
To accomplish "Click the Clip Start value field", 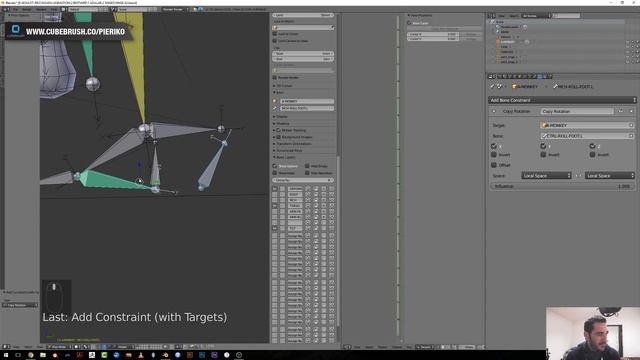I will point(303,53).
